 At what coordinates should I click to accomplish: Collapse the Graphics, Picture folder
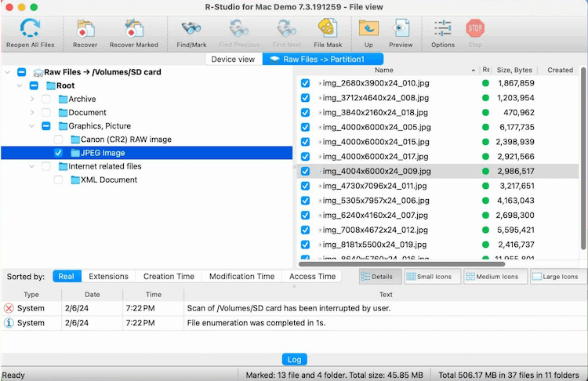32,126
